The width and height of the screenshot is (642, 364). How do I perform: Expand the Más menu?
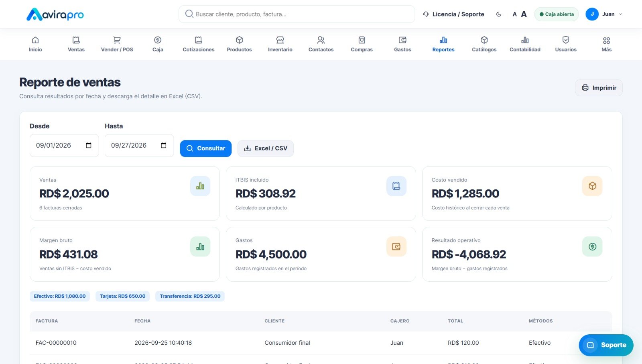pos(607,44)
